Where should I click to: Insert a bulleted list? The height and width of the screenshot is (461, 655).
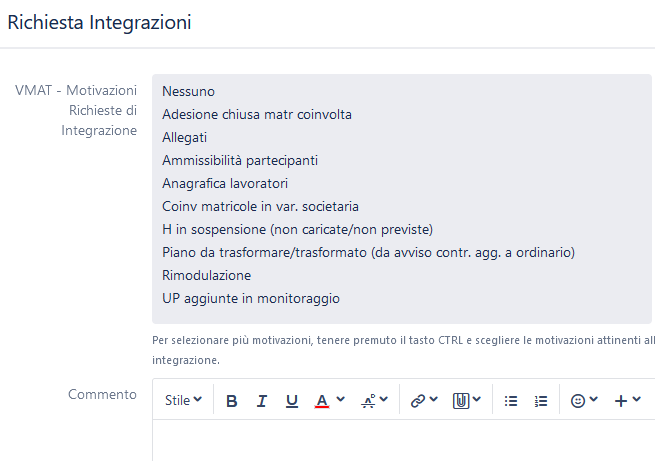(x=510, y=401)
